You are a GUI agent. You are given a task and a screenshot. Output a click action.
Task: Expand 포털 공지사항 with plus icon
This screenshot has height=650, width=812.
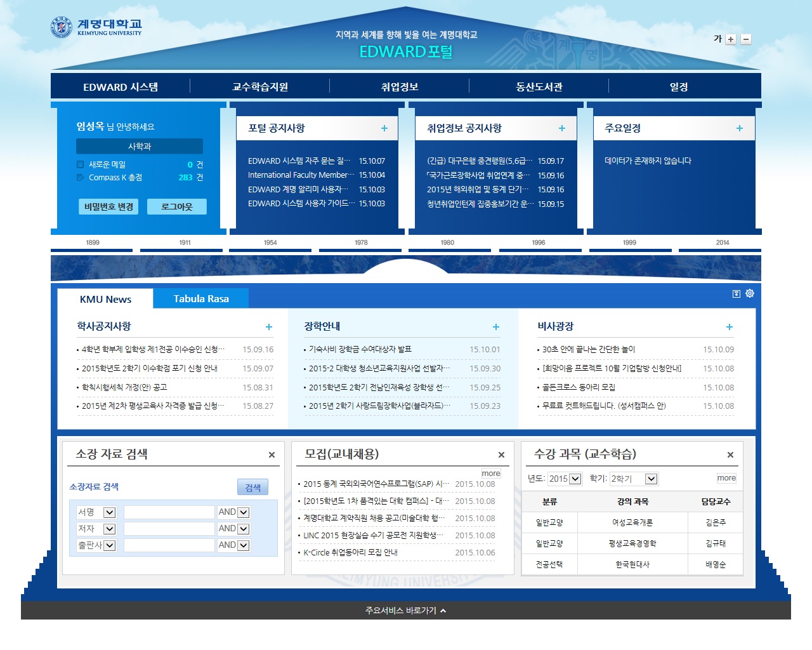pos(384,128)
